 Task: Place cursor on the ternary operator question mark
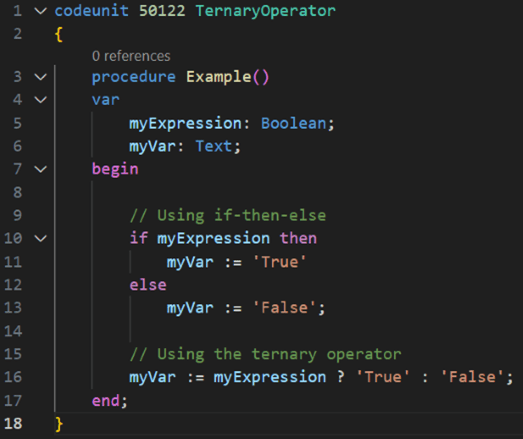pyautogui.click(x=341, y=377)
